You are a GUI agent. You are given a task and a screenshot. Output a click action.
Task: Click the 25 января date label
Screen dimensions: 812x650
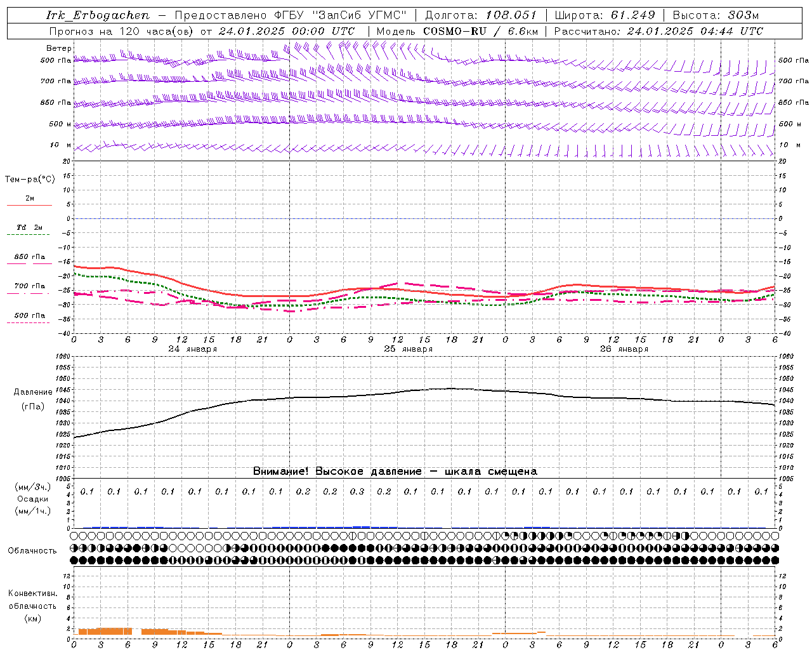409,349
